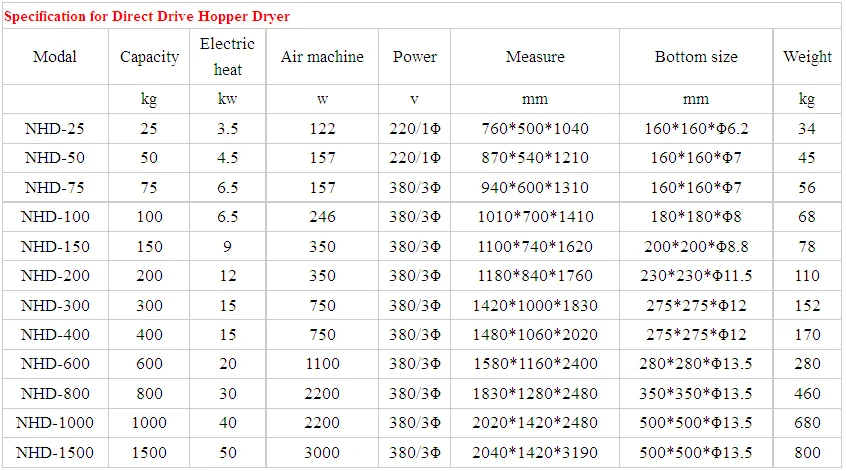This screenshot has width=846, height=471.
Task: Click the Air machine column header
Action: pos(322,57)
